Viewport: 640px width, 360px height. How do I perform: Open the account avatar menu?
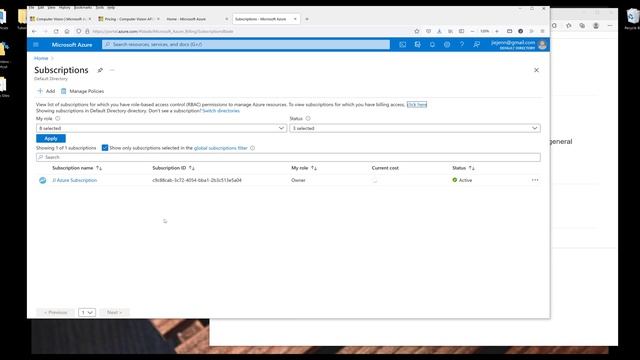click(542, 45)
